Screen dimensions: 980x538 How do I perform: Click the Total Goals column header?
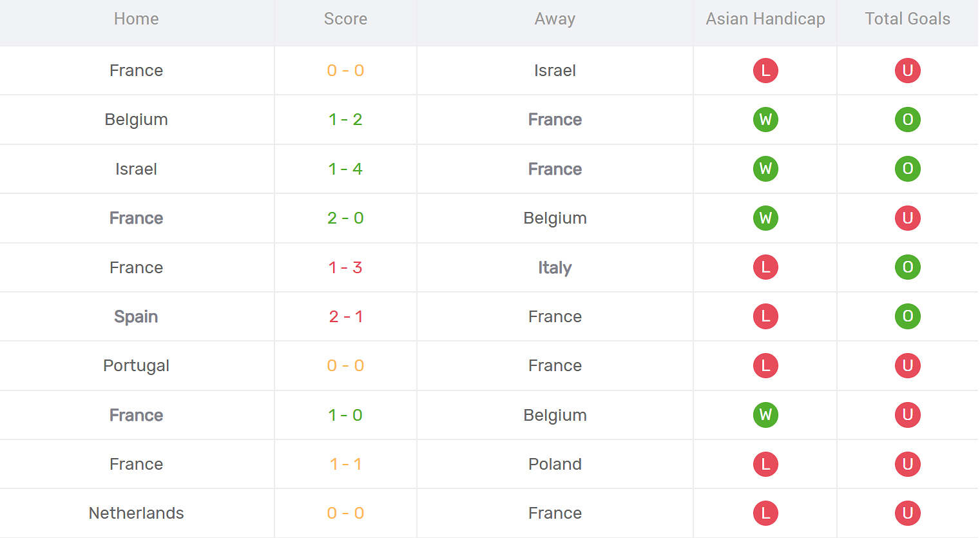point(907,19)
